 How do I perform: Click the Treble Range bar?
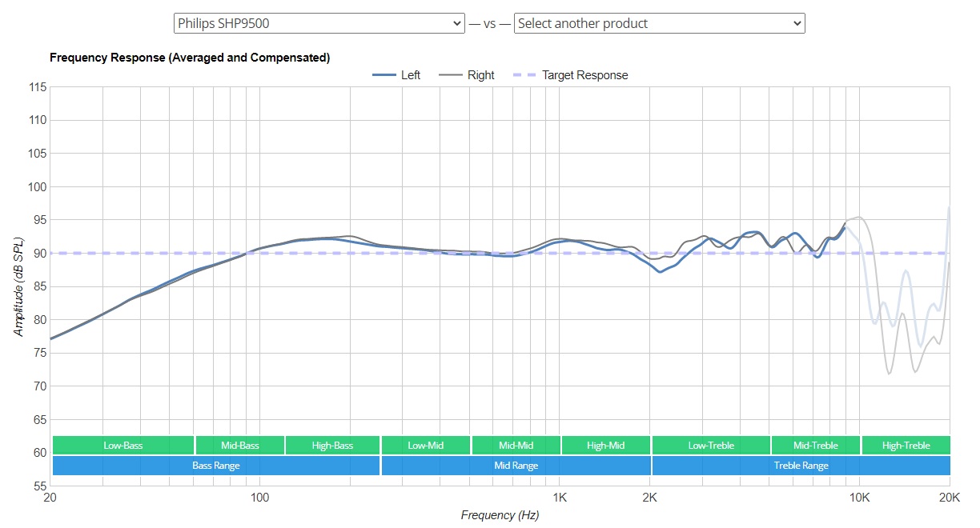[x=801, y=466]
